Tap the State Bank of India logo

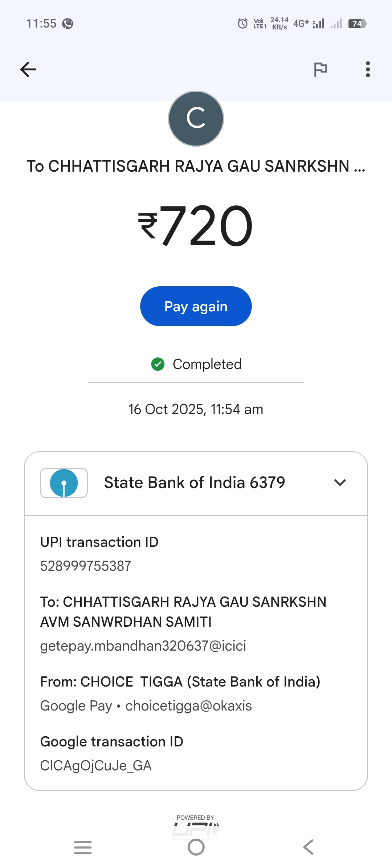(64, 483)
